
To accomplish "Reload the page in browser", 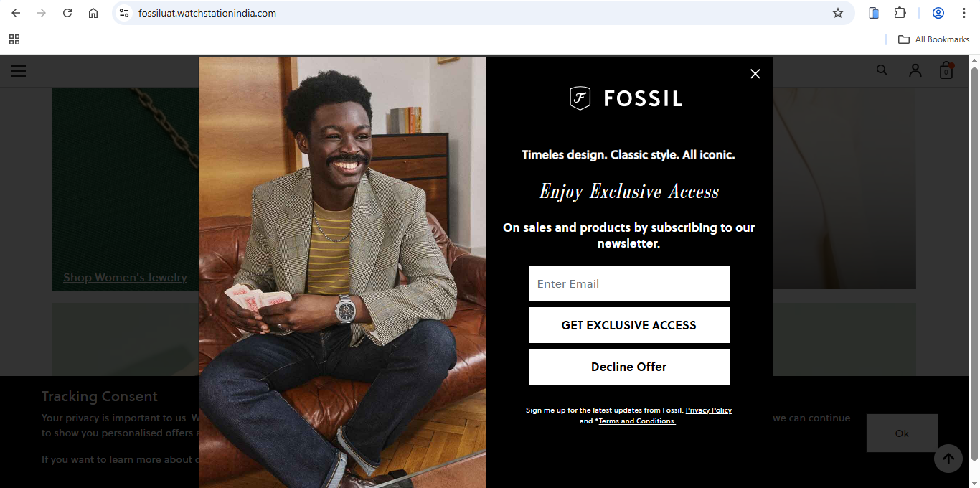I will (67, 13).
